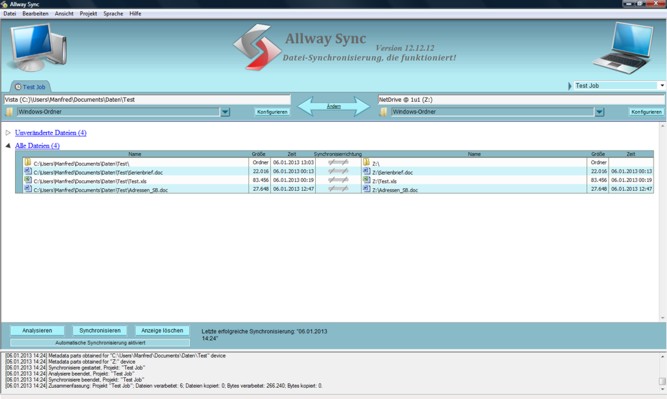Open Alle Dateien (4) link

(x=37, y=145)
